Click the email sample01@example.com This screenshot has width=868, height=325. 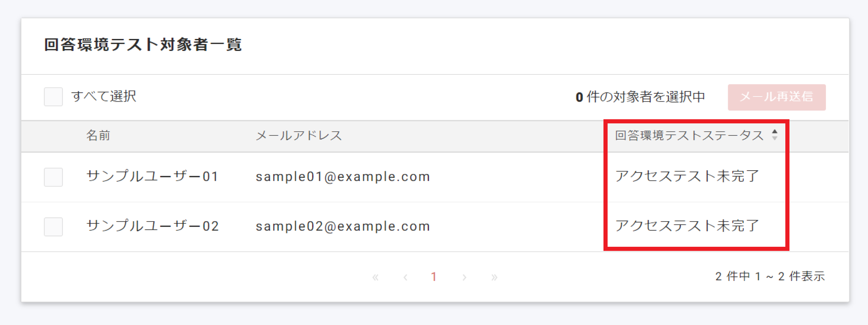[343, 177]
